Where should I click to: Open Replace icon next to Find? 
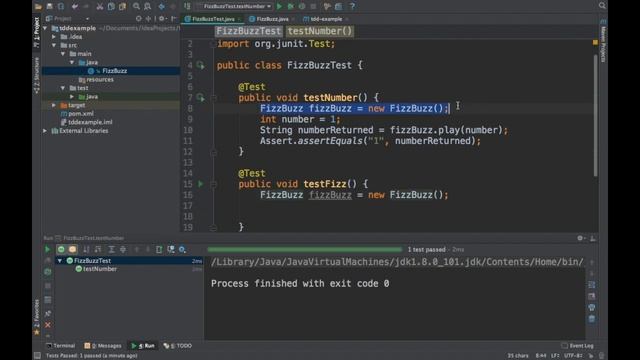147,6
